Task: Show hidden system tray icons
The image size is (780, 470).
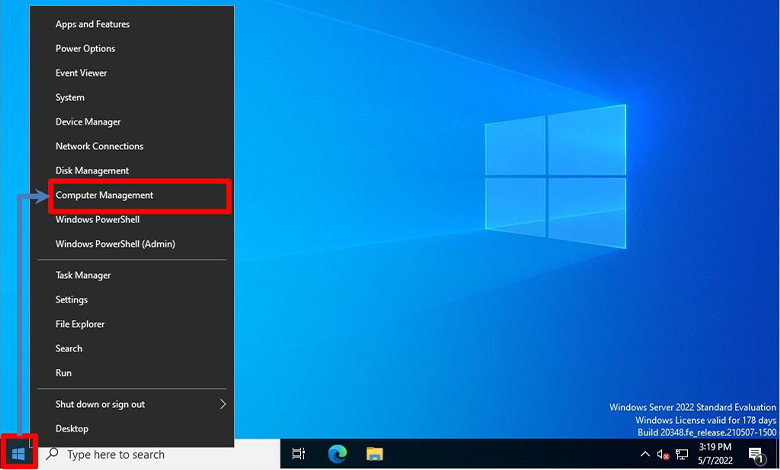Action: pyautogui.click(x=645, y=454)
